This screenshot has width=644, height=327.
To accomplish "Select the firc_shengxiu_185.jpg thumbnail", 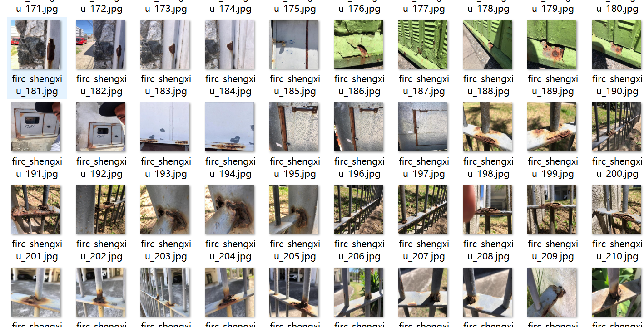I will tap(294, 44).
